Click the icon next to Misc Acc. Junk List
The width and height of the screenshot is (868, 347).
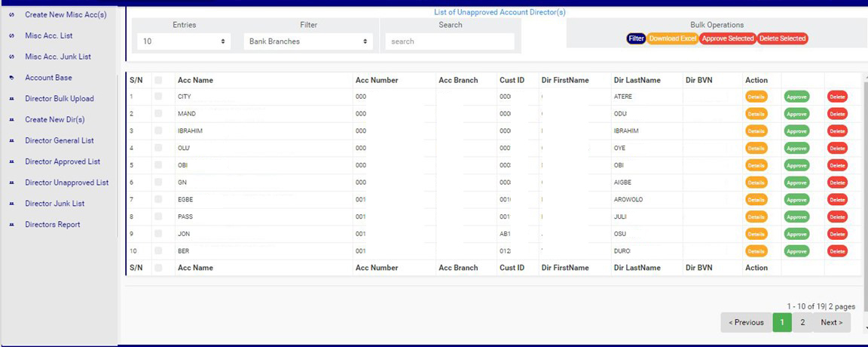(x=11, y=57)
